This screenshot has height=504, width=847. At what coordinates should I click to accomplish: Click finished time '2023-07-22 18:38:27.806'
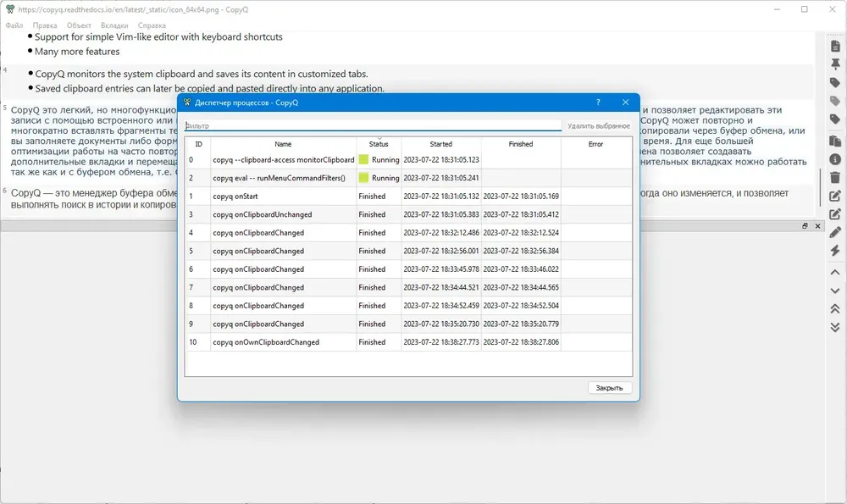(521, 342)
